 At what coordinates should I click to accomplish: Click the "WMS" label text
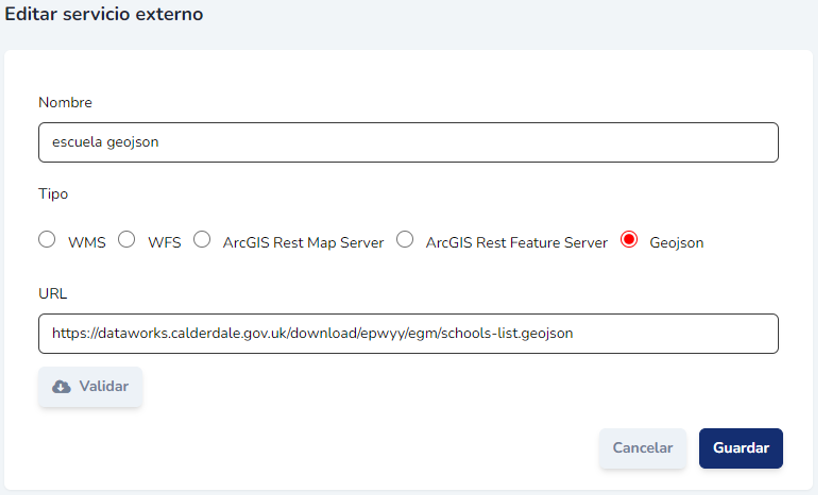(x=87, y=243)
